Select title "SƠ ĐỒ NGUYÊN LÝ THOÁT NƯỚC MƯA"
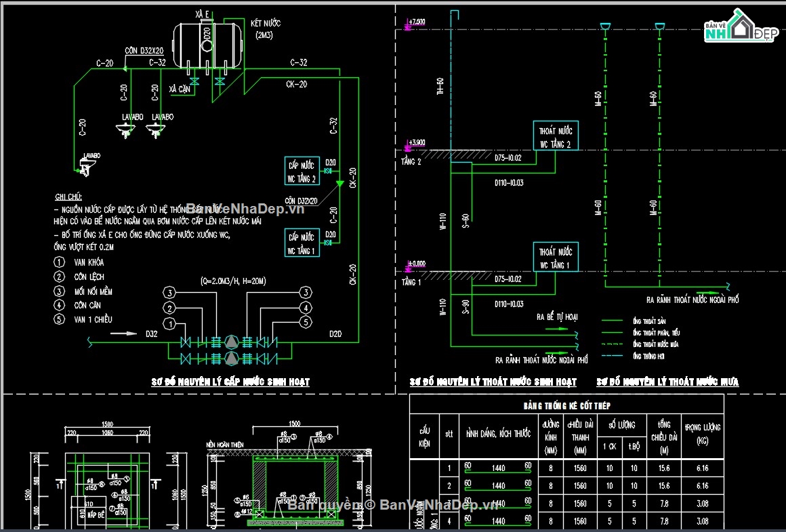786x532 pixels. coord(667,382)
